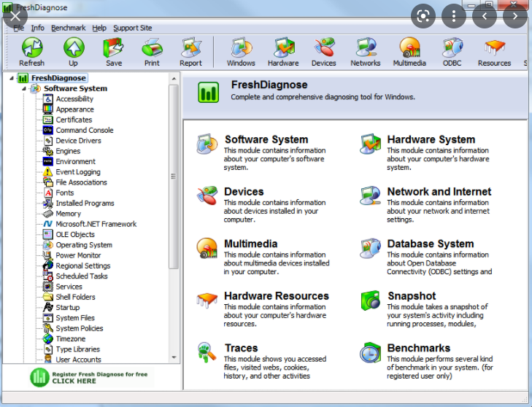Select Command Console in the tree

point(85,131)
